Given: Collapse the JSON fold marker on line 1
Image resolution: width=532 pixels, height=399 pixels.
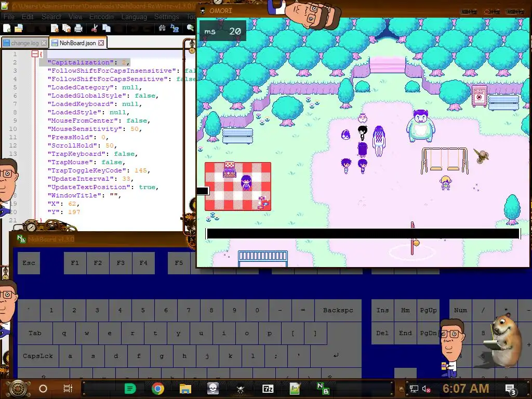Looking at the screenshot, I should click(35, 54).
